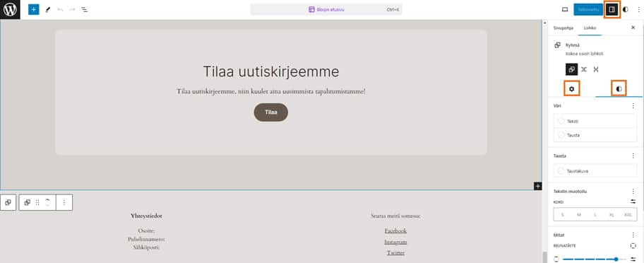Set a Taustakuva background image
The image size is (644, 263).
pos(595,171)
